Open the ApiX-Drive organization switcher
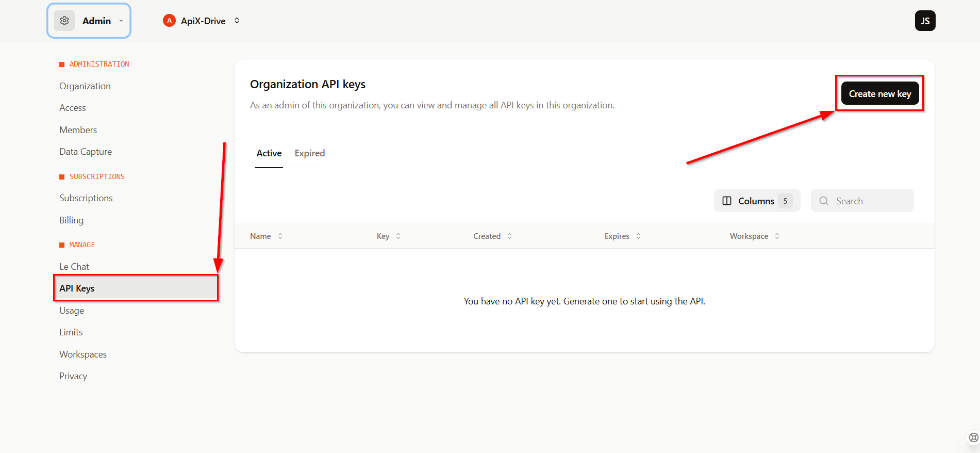This screenshot has height=453, width=980. [237, 21]
